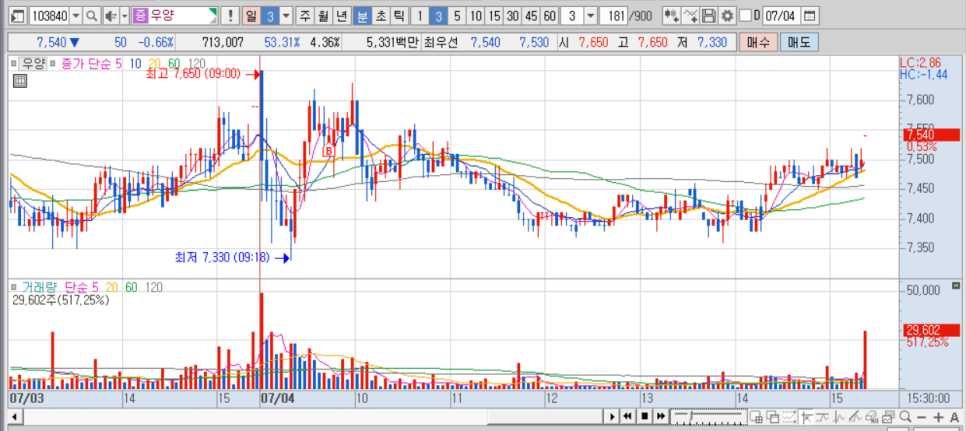Select the 초 second period
Screen dimensions: 966x431
381,15
